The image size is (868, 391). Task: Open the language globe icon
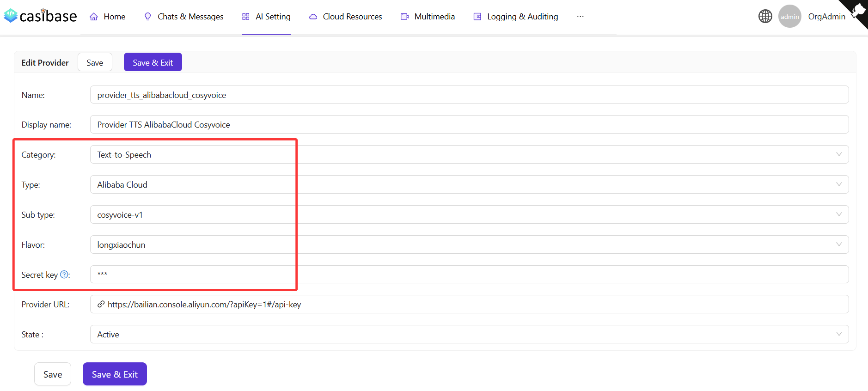pyautogui.click(x=765, y=16)
